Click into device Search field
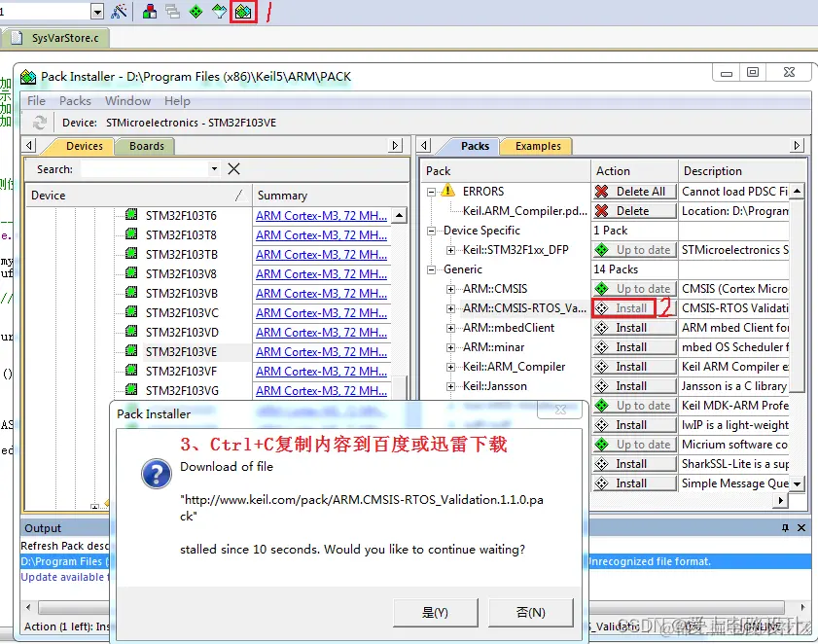Viewport: 818px width, 644px height. pyautogui.click(x=145, y=169)
